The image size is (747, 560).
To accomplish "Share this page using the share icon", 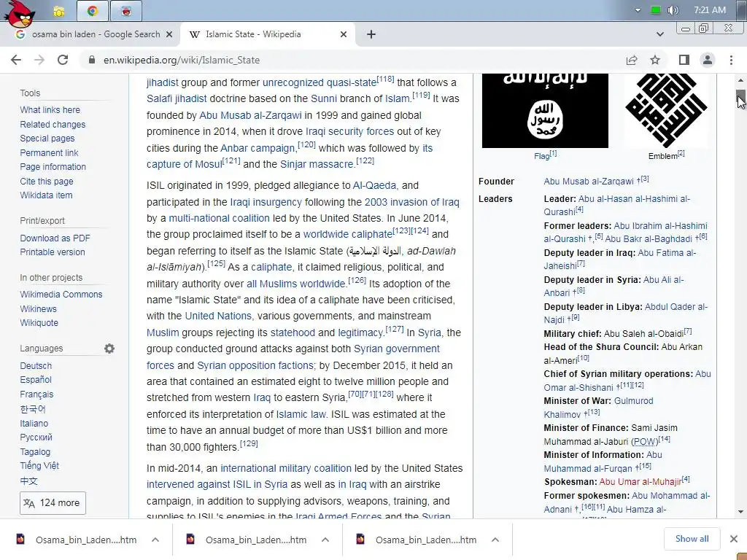I will click(x=632, y=60).
